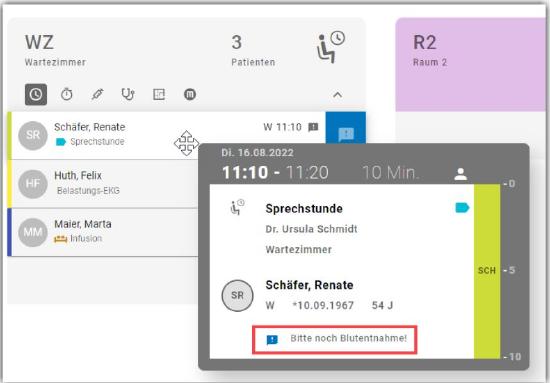The width and height of the screenshot is (550, 383).
Task: Click the date Di. 16.08.2022
Action: 257,153
